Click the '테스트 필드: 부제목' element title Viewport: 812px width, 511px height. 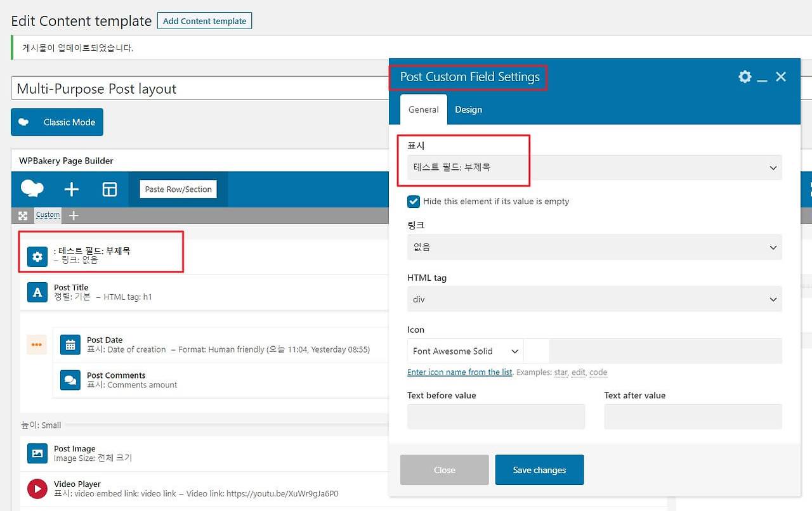[x=92, y=251]
